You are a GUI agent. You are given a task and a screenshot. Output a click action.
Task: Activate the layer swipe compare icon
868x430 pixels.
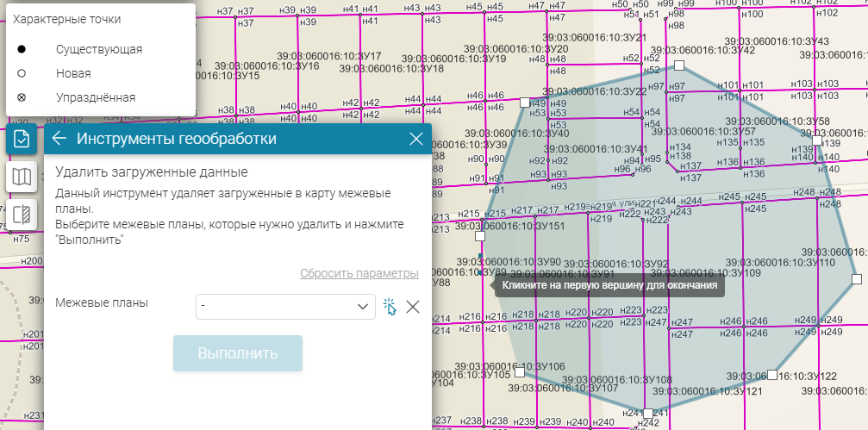tap(22, 215)
